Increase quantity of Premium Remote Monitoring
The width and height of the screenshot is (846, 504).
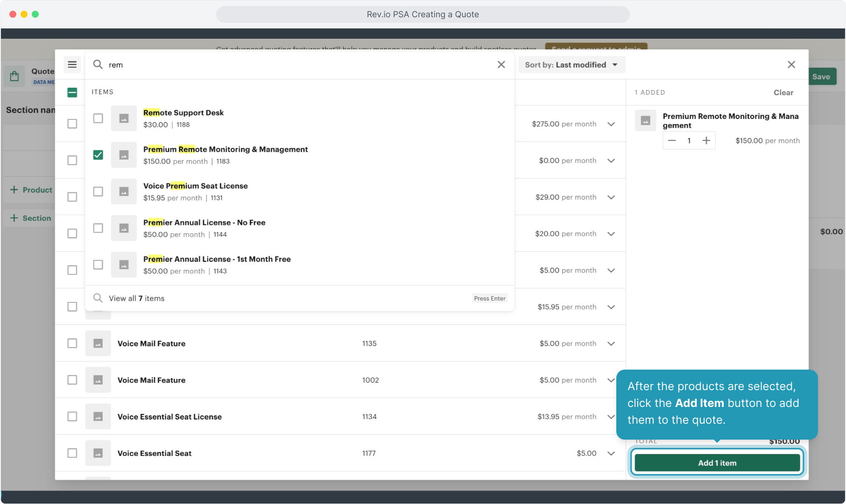(x=706, y=140)
